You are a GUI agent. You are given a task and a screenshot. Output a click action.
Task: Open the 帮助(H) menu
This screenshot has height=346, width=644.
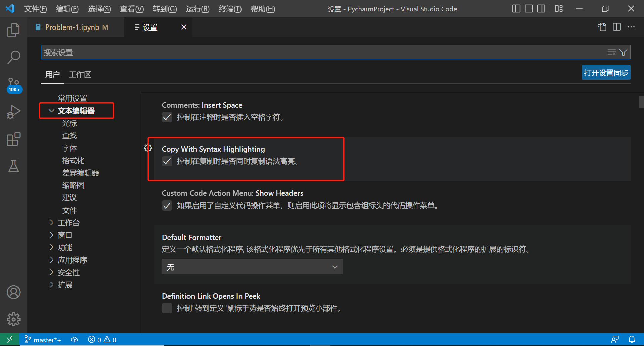coord(263,9)
